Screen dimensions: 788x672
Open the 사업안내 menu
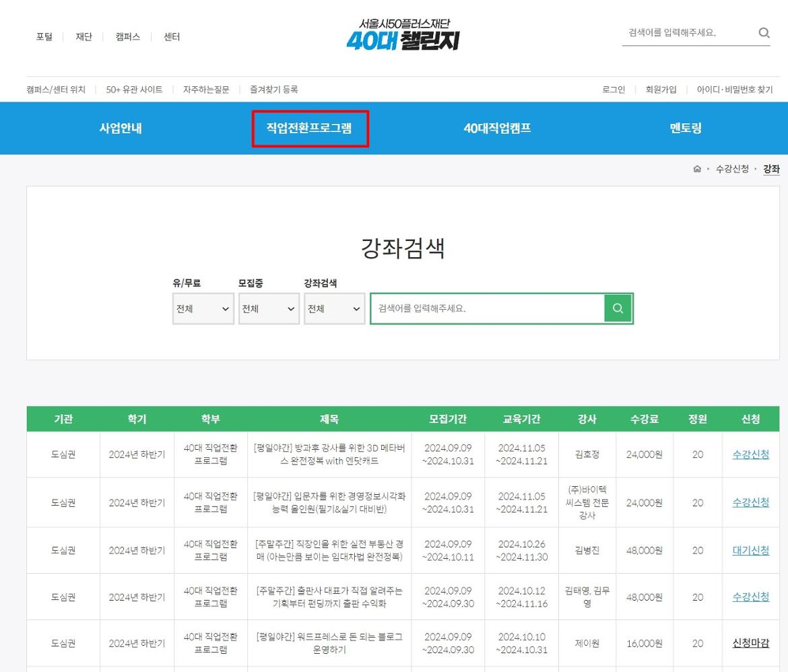pos(121,129)
